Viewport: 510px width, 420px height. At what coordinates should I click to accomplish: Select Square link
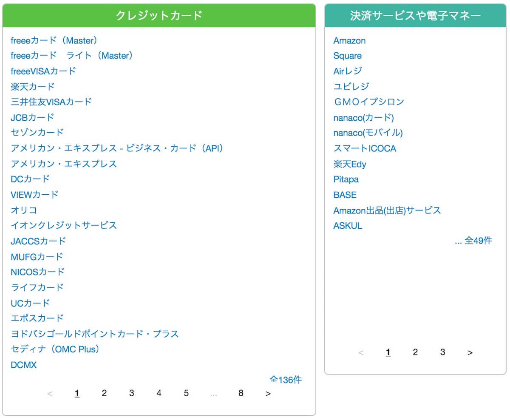pyautogui.click(x=347, y=56)
